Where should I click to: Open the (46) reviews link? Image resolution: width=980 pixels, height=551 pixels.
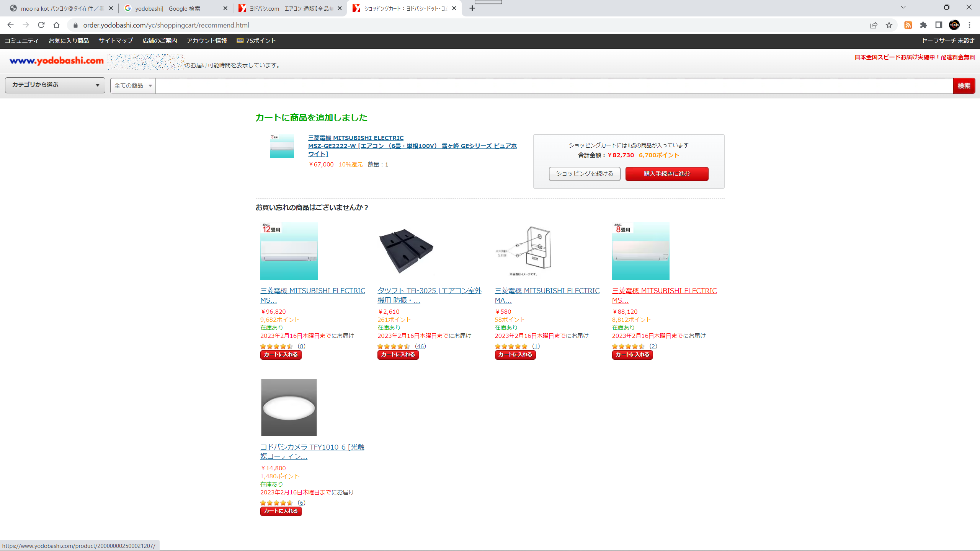click(x=420, y=346)
